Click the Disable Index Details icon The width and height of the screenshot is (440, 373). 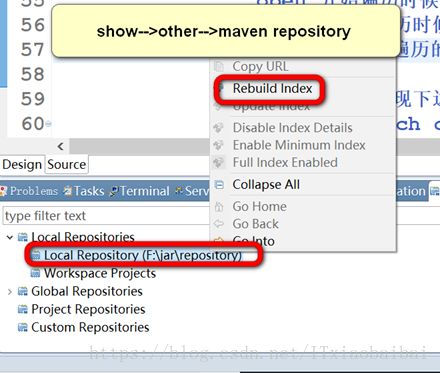(x=218, y=128)
